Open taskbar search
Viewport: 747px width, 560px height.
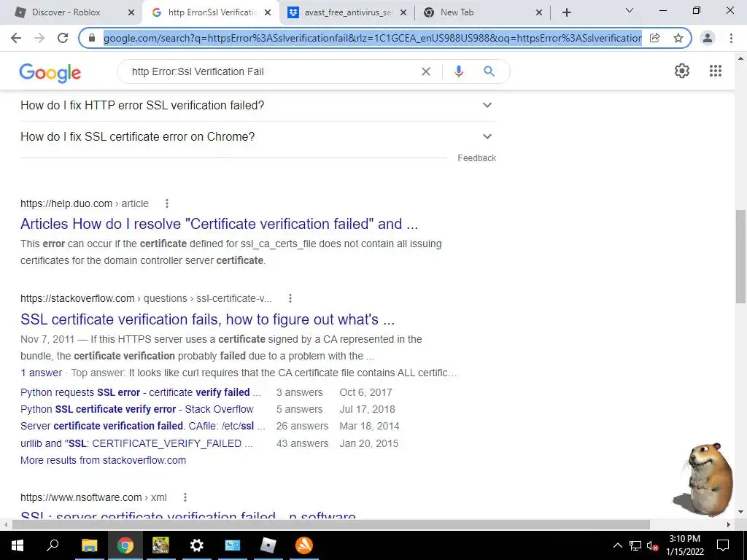point(53,545)
